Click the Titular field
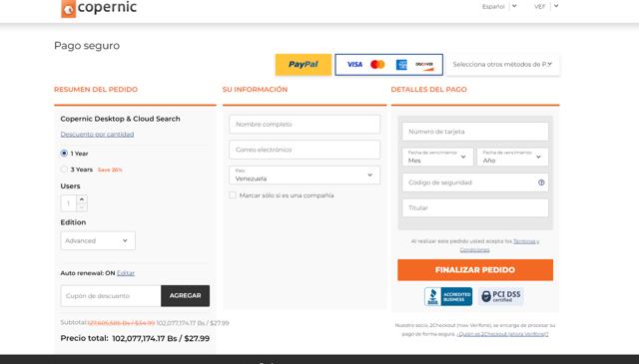This screenshot has height=364, width=639. pos(475,207)
